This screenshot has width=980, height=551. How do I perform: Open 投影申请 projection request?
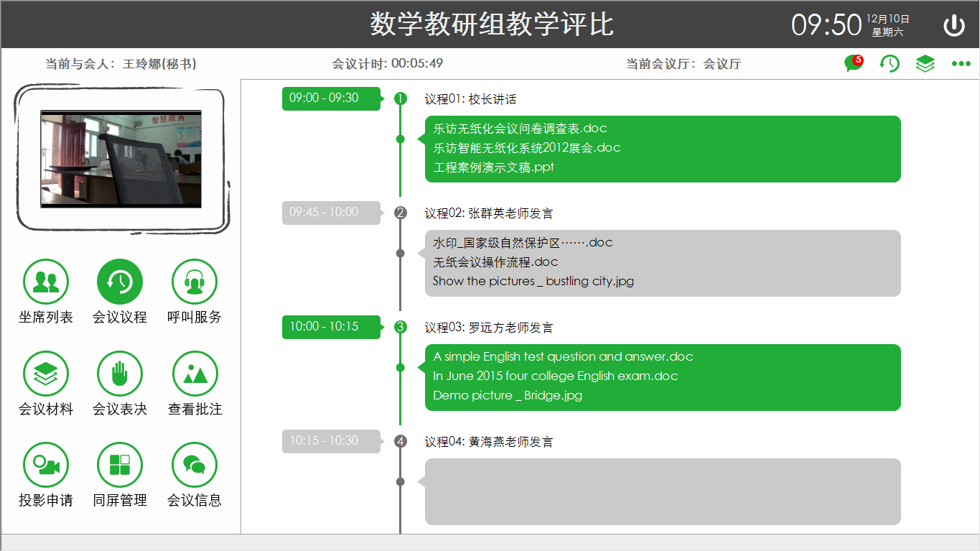click(x=46, y=465)
